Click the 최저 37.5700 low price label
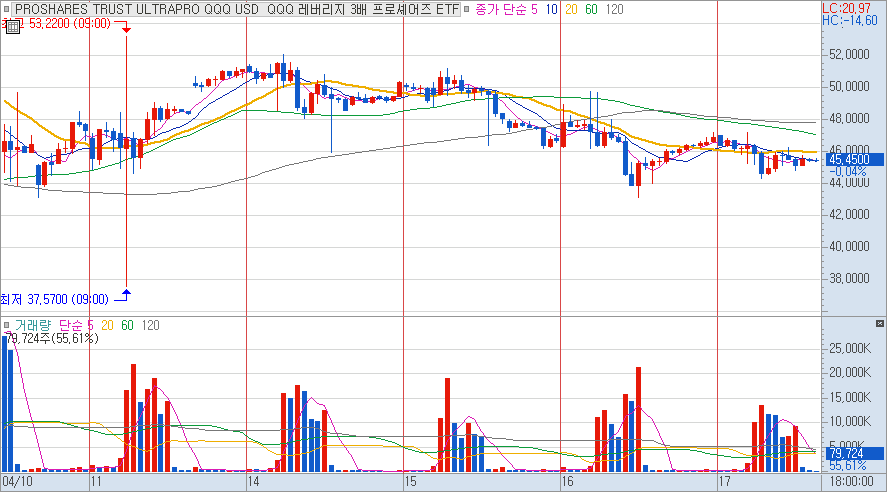The image size is (887, 492). click(54, 299)
